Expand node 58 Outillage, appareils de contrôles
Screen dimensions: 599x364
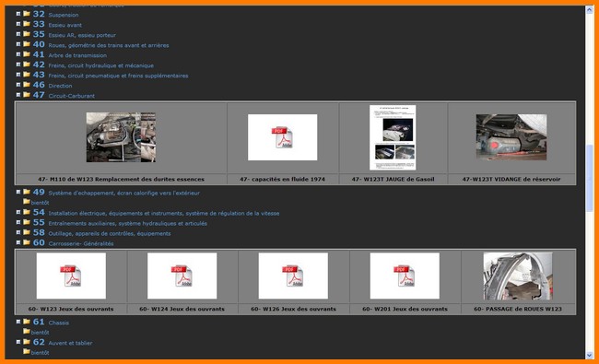click(x=18, y=232)
